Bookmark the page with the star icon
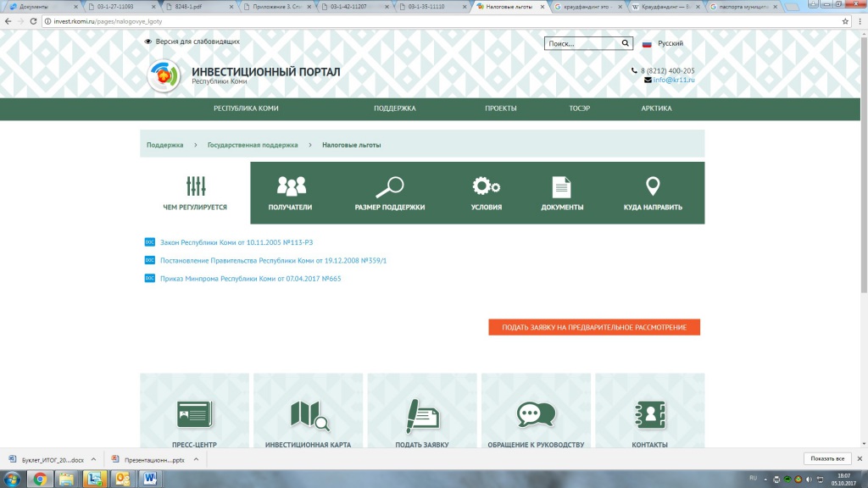The height and width of the screenshot is (488, 868). [845, 21]
